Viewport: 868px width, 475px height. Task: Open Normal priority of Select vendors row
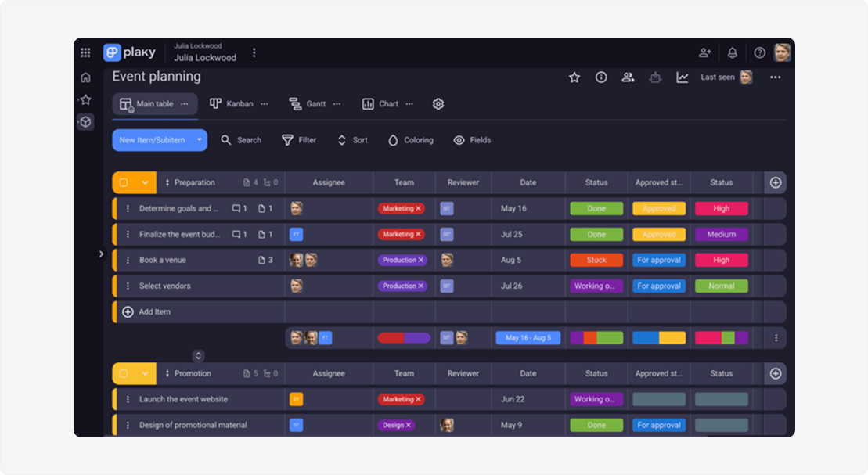click(x=722, y=286)
